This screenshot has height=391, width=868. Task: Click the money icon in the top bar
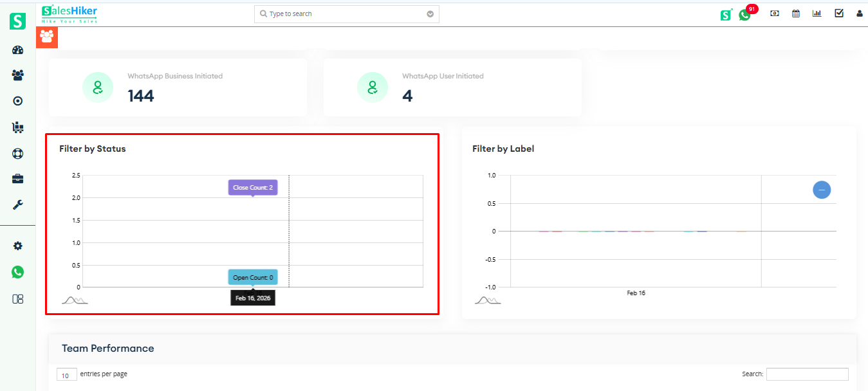(x=774, y=13)
